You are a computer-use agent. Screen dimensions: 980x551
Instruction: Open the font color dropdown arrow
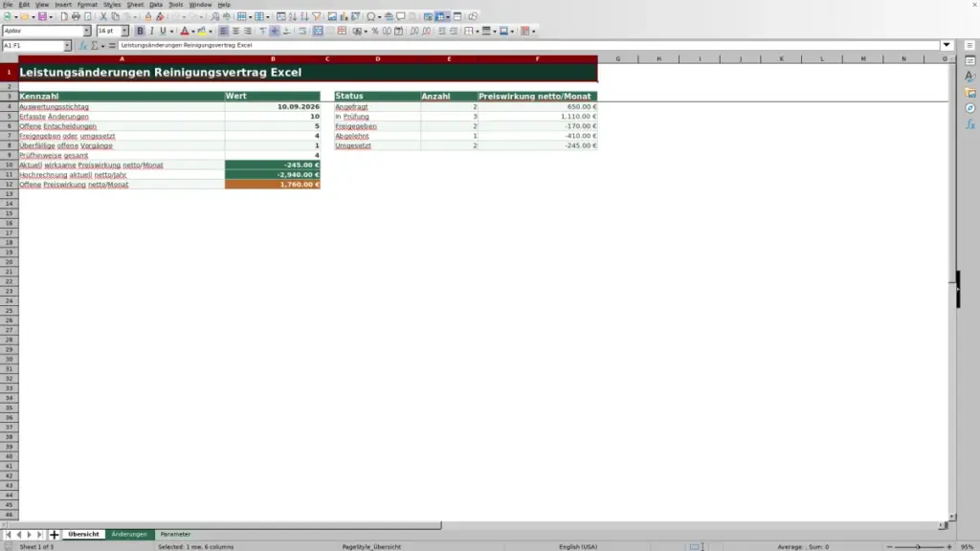click(193, 32)
